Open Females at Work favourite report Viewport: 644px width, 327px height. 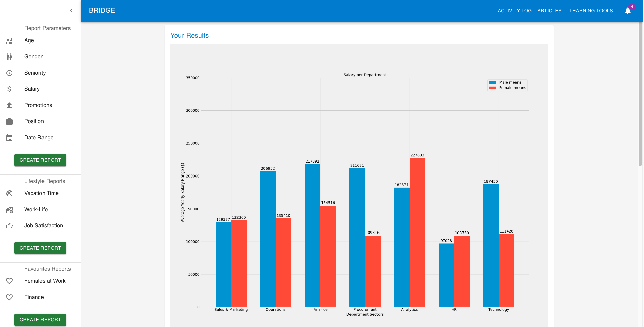(40, 281)
